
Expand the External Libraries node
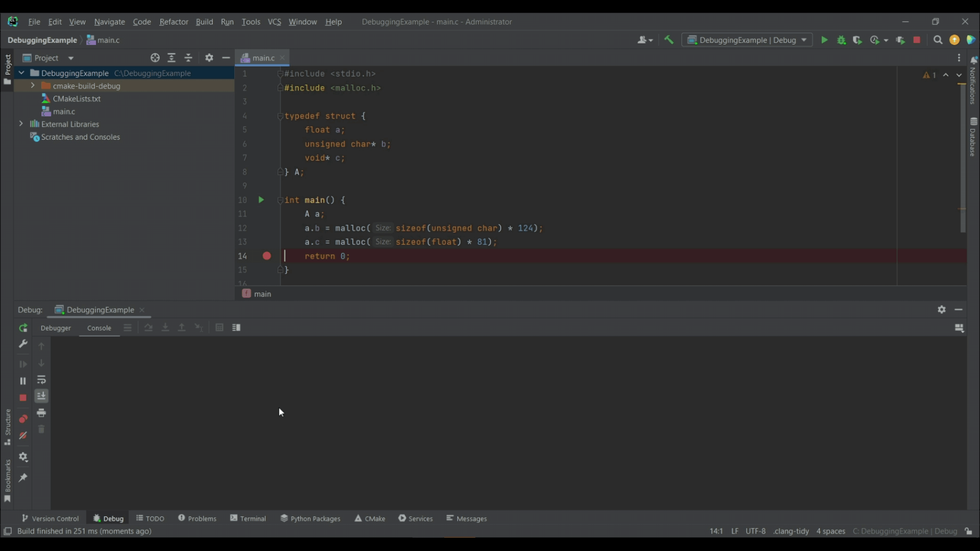coord(21,124)
